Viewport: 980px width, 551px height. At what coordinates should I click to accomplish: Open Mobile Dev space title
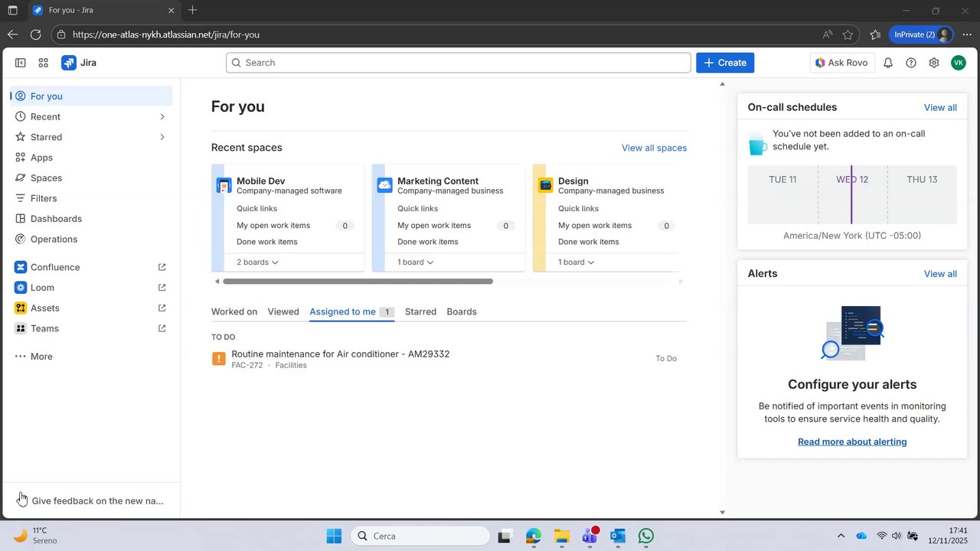click(x=261, y=181)
